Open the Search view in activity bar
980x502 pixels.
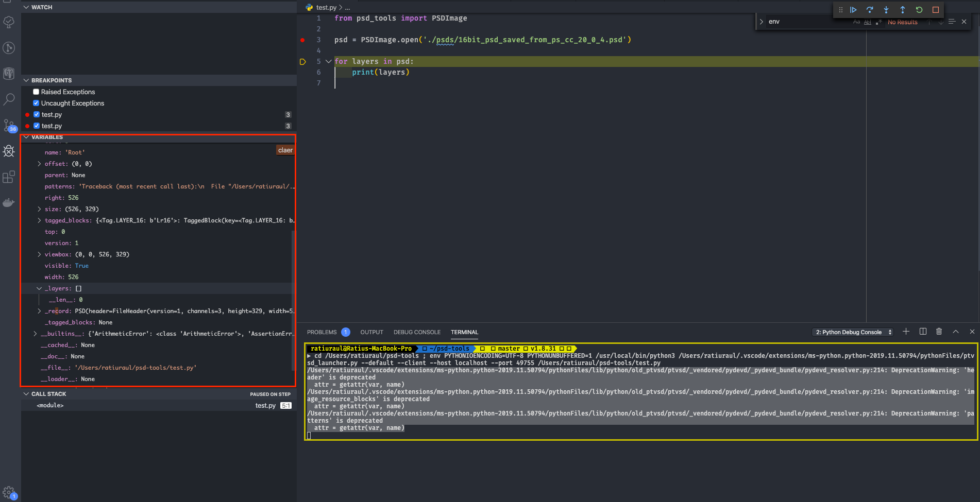click(x=9, y=99)
